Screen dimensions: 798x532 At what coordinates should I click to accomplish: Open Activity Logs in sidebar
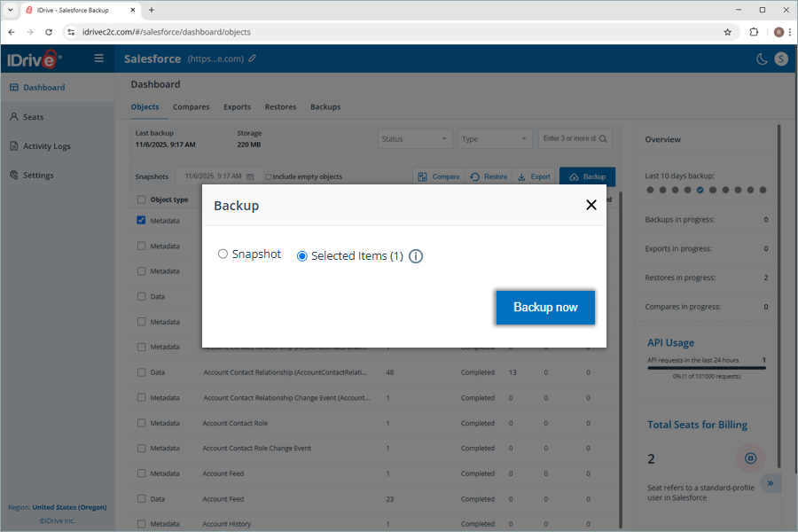click(x=46, y=146)
